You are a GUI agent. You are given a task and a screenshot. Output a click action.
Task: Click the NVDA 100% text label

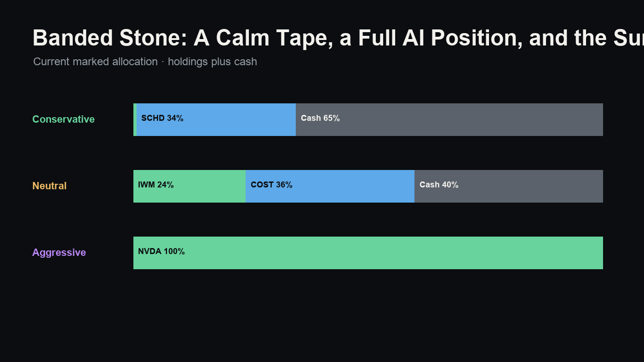coord(161,251)
